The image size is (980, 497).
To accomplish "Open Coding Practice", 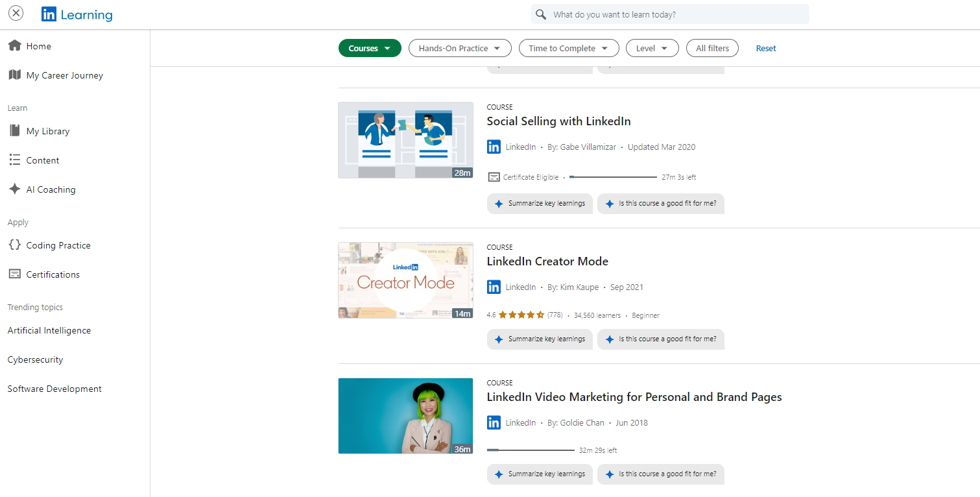I will pyautogui.click(x=58, y=245).
